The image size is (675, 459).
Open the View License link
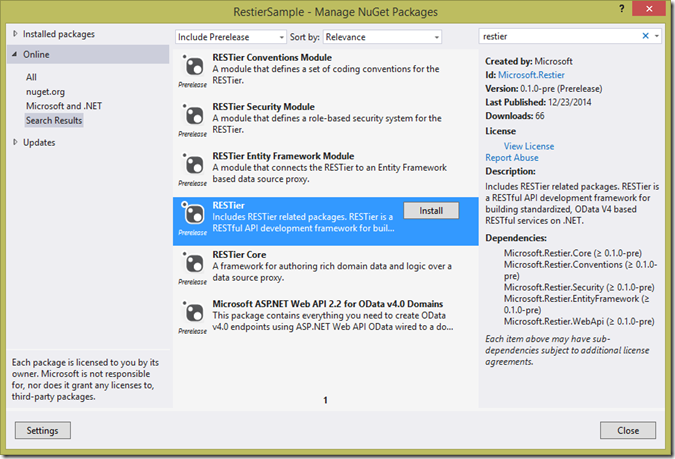coord(529,146)
